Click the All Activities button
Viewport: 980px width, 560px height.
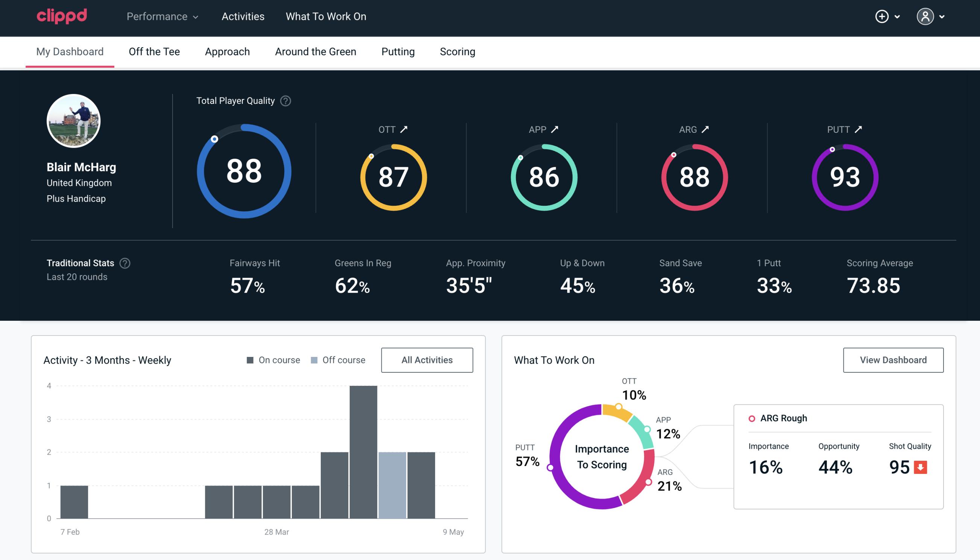(428, 360)
